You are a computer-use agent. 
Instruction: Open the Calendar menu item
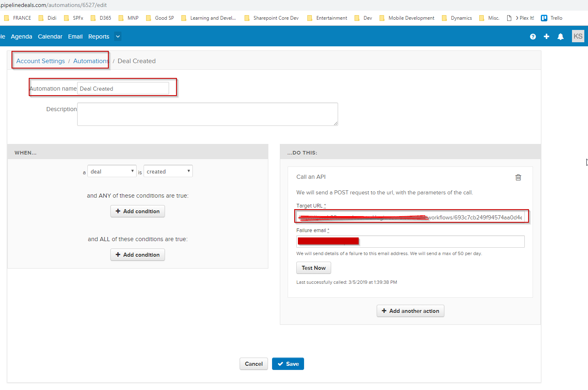[x=50, y=36]
